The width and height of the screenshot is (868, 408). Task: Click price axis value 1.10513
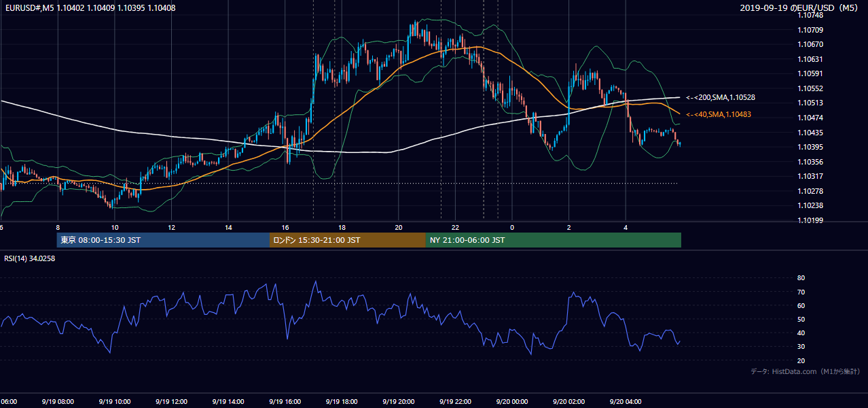(x=810, y=103)
